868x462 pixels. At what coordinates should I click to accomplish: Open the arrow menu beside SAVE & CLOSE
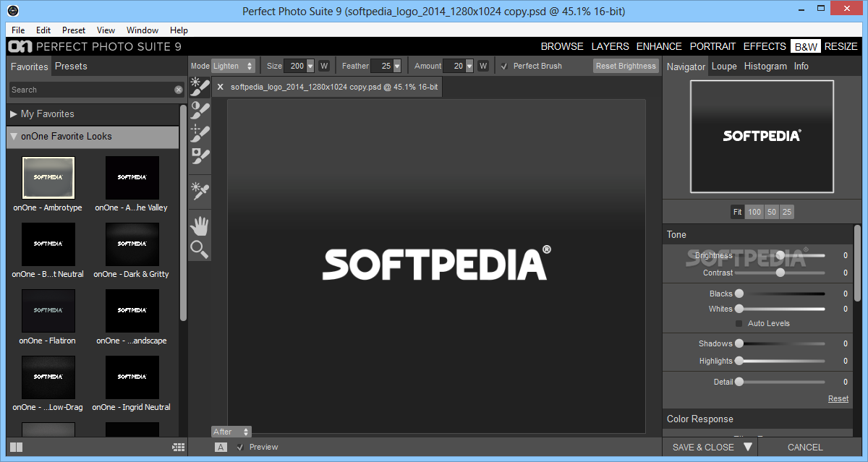(x=748, y=447)
